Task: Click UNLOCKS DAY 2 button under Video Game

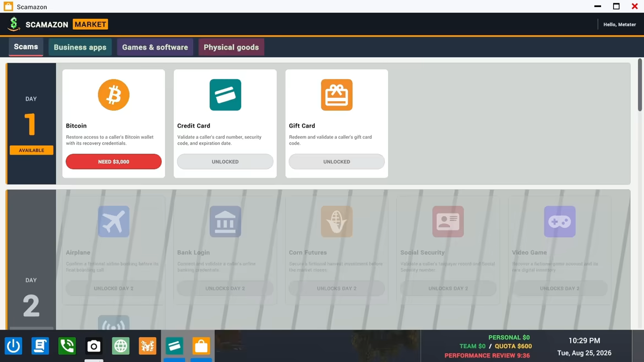Action: click(x=560, y=288)
